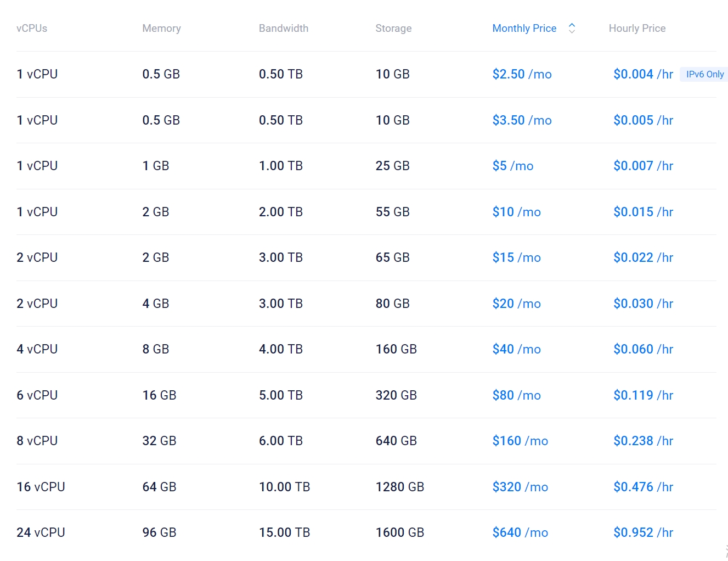Click the Bandwidth column header

(x=283, y=29)
